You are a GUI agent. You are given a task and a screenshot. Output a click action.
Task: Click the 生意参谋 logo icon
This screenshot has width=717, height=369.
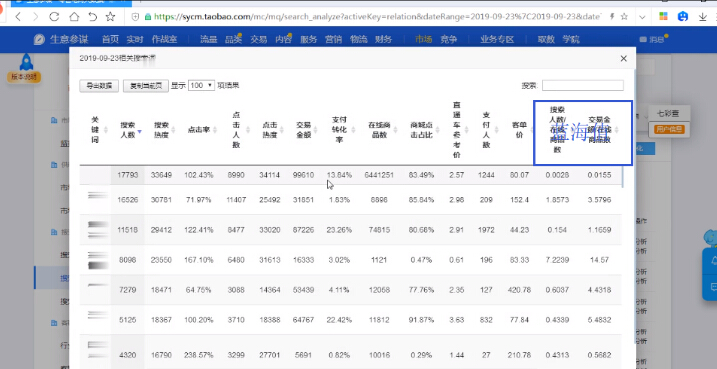pyautogui.click(x=39, y=39)
